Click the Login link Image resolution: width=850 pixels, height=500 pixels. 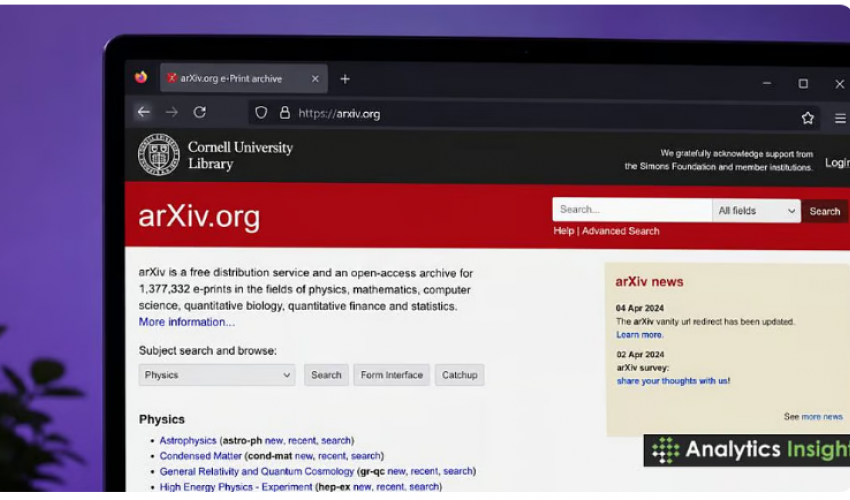tap(837, 163)
